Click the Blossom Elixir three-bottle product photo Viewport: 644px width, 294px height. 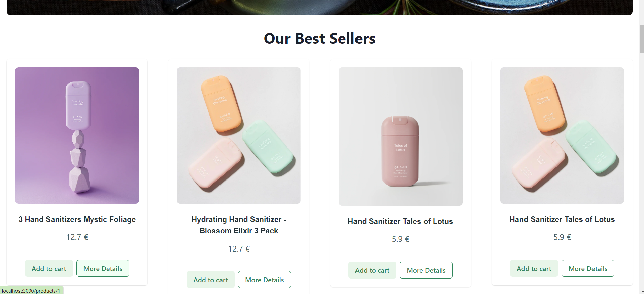click(238, 135)
